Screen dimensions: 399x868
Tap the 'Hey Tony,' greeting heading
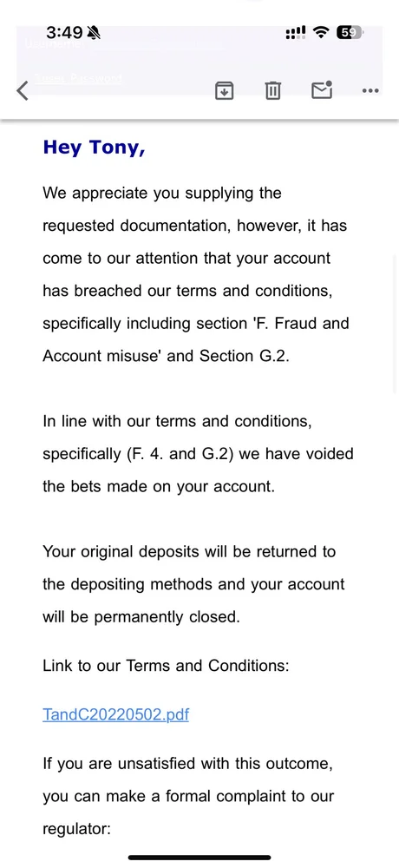click(94, 148)
